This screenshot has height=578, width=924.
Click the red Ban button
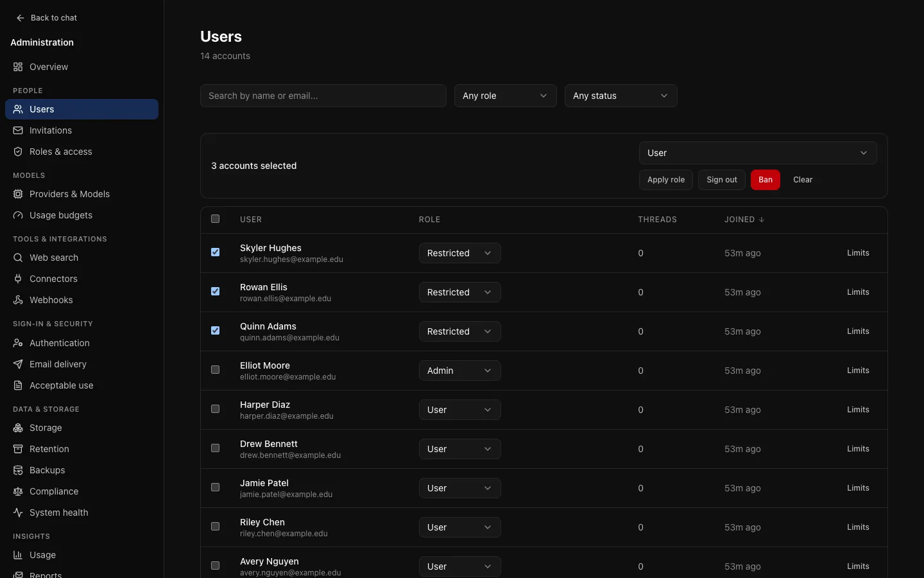click(766, 180)
